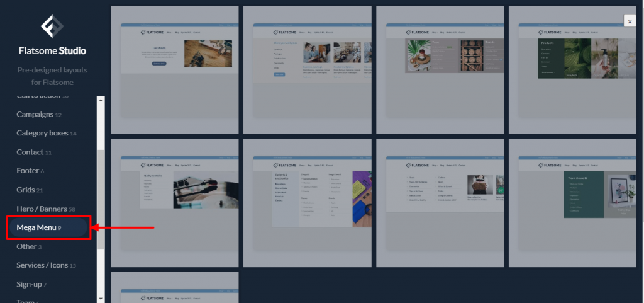Pick the partially visible ninth layout
Viewport: 644px width, 303px height.
[175, 287]
